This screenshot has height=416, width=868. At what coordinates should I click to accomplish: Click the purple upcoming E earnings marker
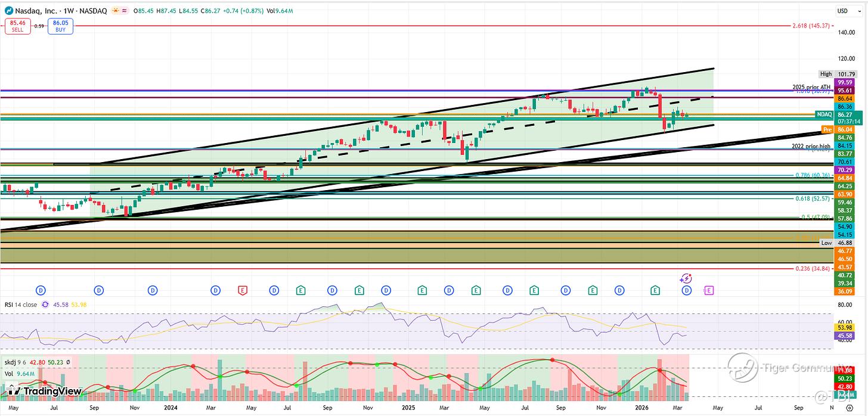(709, 290)
